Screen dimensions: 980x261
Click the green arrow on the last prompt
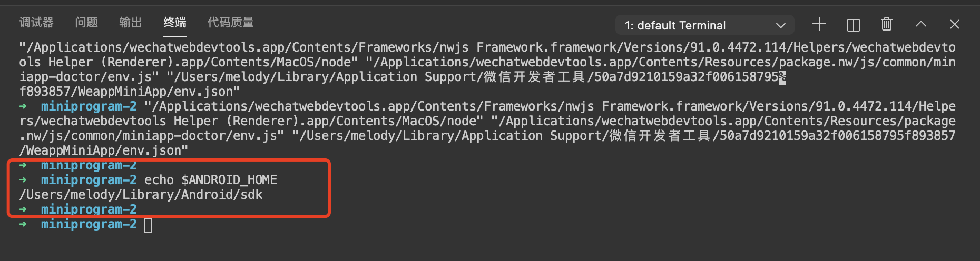point(23,224)
